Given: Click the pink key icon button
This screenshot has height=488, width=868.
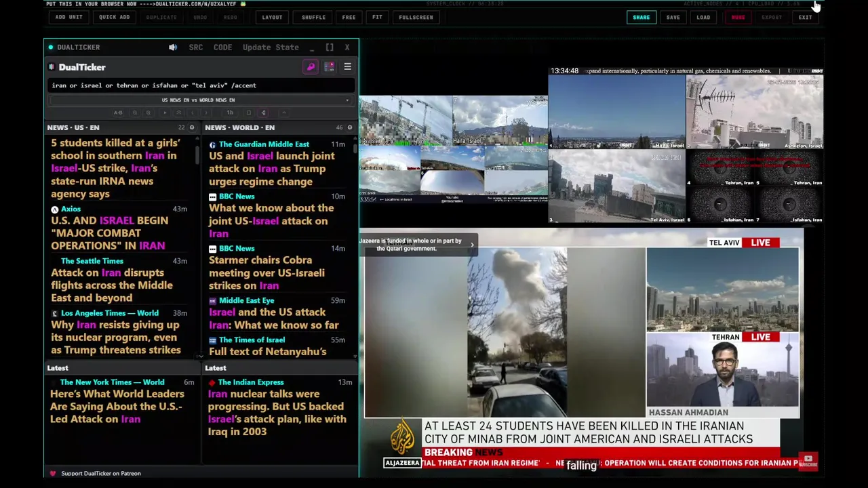Looking at the screenshot, I should (311, 67).
